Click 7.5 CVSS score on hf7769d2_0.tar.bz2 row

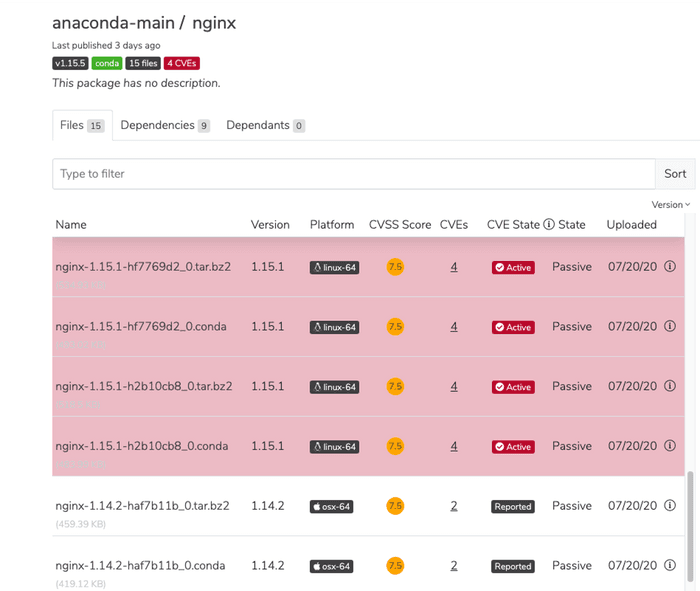pos(395,267)
